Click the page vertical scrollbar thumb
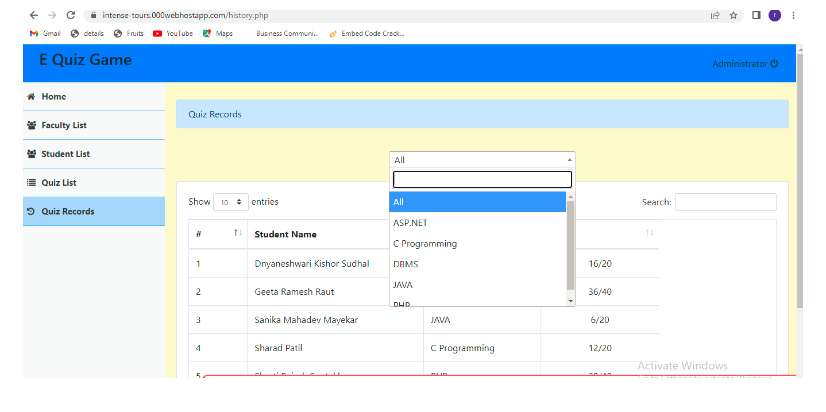The height and width of the screenshot is (412, 826). tap(800, 181)
